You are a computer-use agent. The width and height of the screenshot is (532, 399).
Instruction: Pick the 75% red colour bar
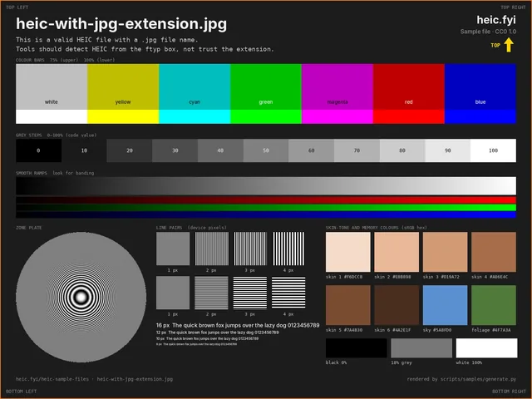point(409,86)
